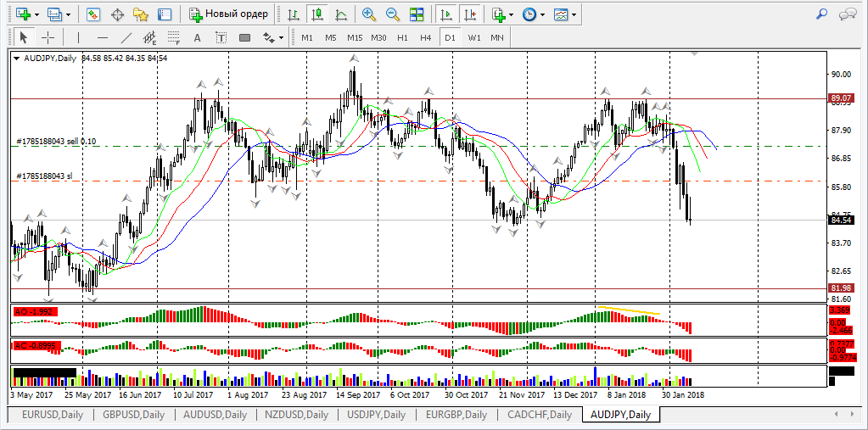Click triangle beside AUDJPY,Daily chart title

pos(17,58)
